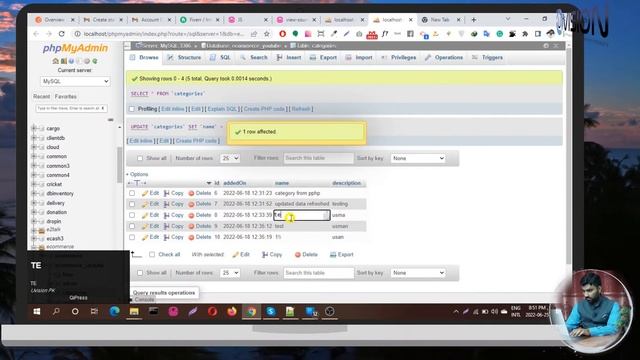Image resolution: width=640 pixels, height=360 pixels.
Task: Open the upper Sort by key dropdown
Action: 418,158
